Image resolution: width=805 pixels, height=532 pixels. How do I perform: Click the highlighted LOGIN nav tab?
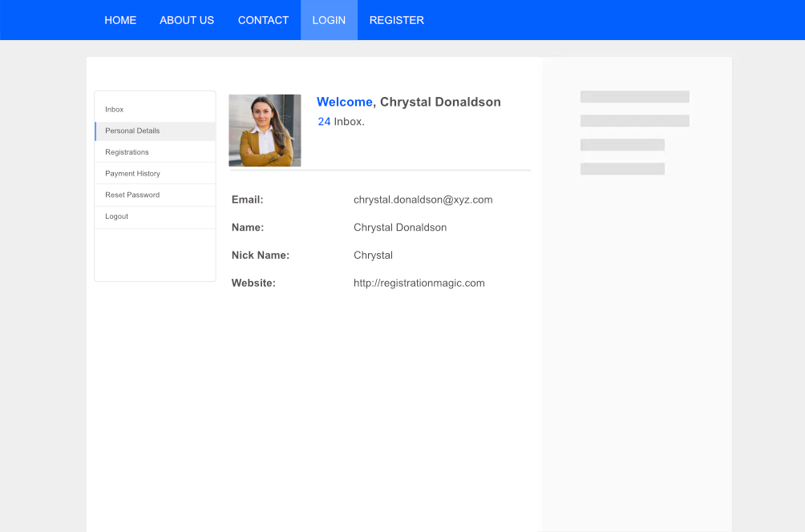tap(329, 20)
